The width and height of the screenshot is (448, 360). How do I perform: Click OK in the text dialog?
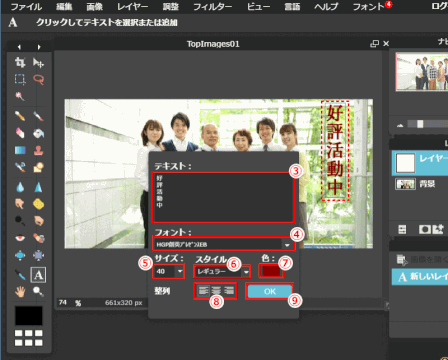[270, 291]
